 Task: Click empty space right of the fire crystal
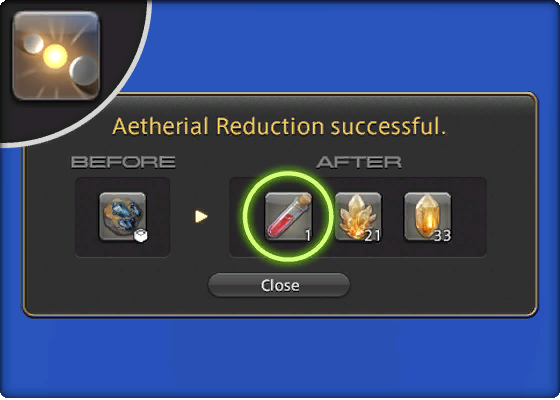(x=469, y=216)
